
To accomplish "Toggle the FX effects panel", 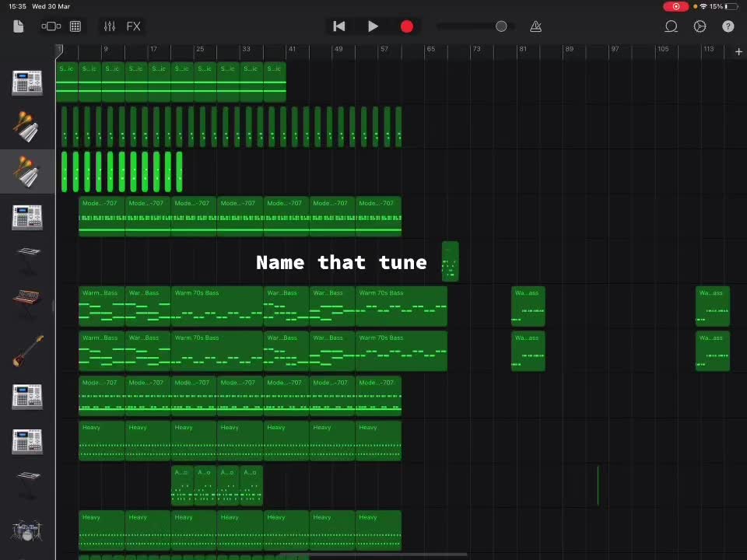I will (x=134, y=26).
